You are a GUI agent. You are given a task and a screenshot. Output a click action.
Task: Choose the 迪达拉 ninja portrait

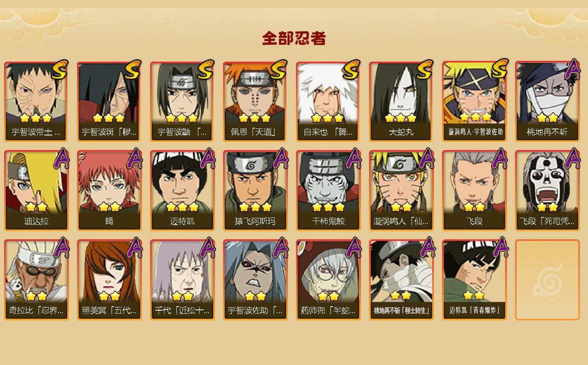(36, 191)
